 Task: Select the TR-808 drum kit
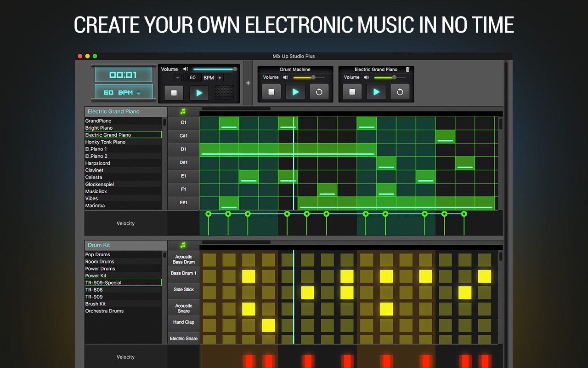[x=123, y=290]
